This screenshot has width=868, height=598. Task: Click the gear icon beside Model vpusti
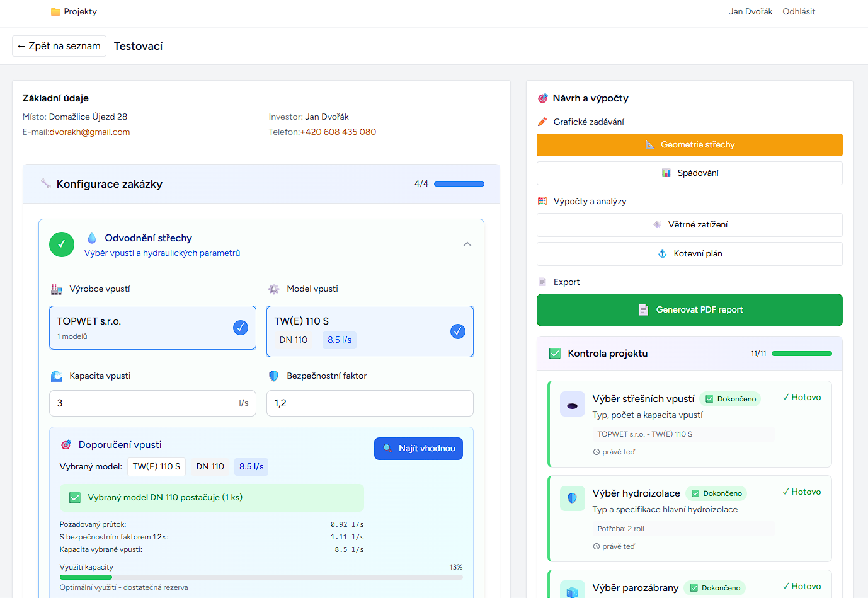click(x=274, y=289)
